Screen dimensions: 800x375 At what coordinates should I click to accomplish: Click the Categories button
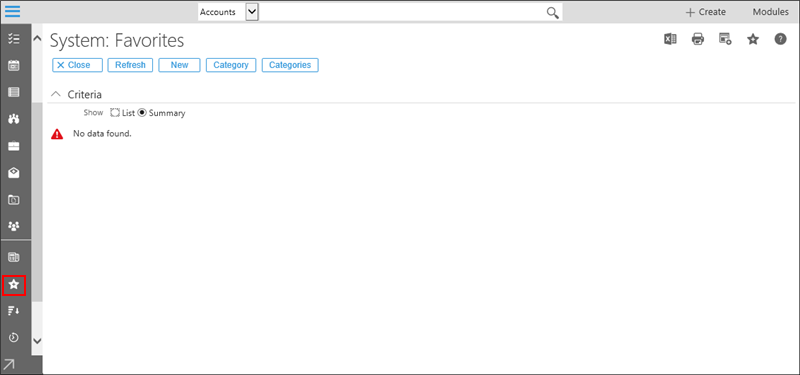tap(290, 65)
